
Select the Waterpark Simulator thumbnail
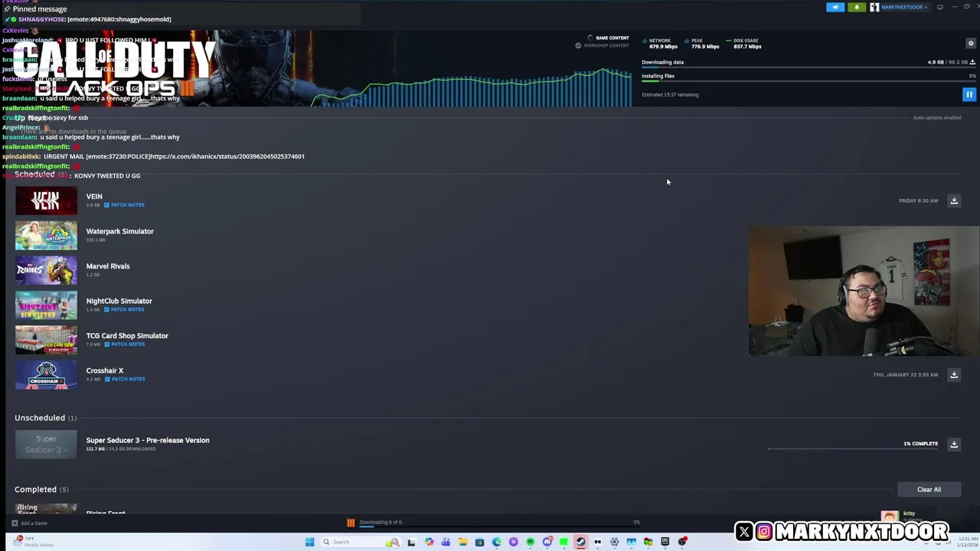[x=46, y=236]
